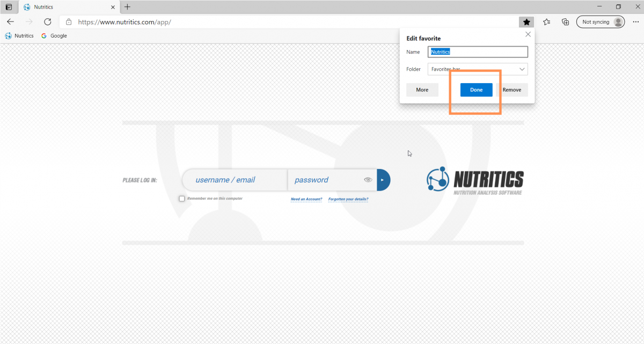Click the lock site information icon

(69, 22)
